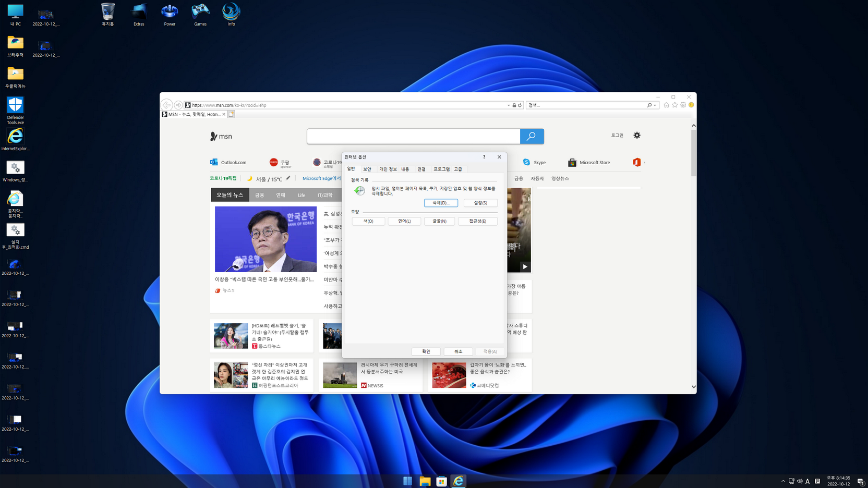
Task: Open the Recycle Bin desktop icon
Action: [108, 15]
